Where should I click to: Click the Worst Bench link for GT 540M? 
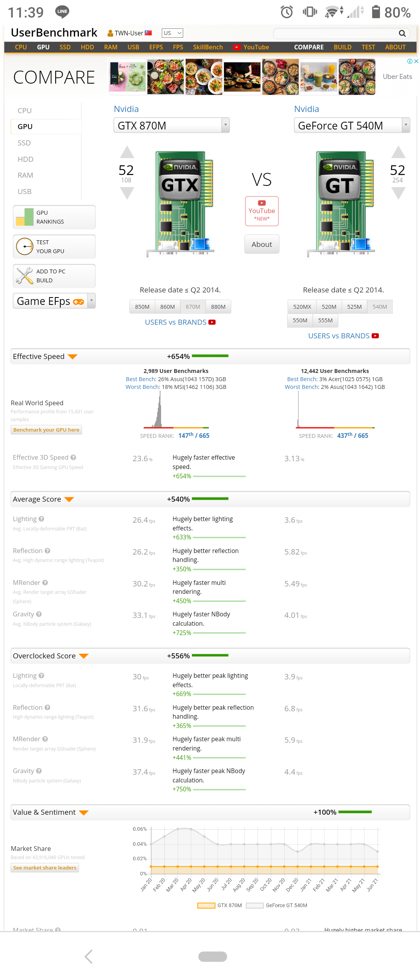tap(301, 387)
